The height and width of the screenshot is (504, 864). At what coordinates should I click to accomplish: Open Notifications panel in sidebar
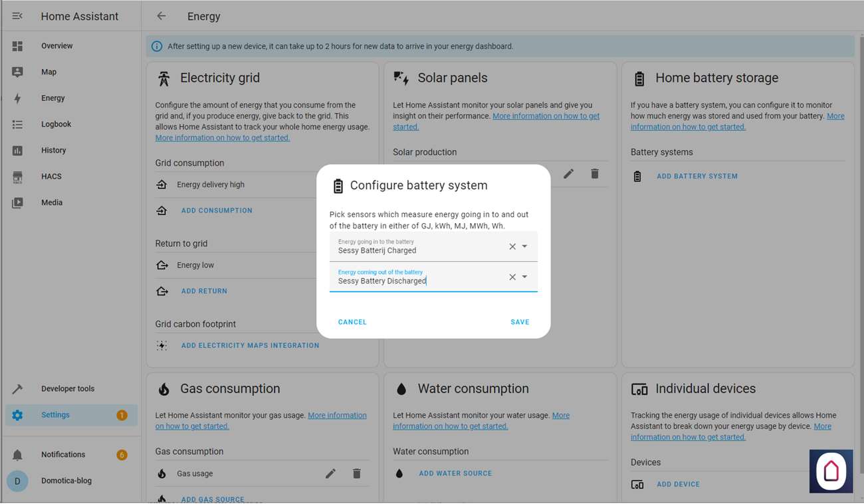pyautogui.click(x=63, y=455)
